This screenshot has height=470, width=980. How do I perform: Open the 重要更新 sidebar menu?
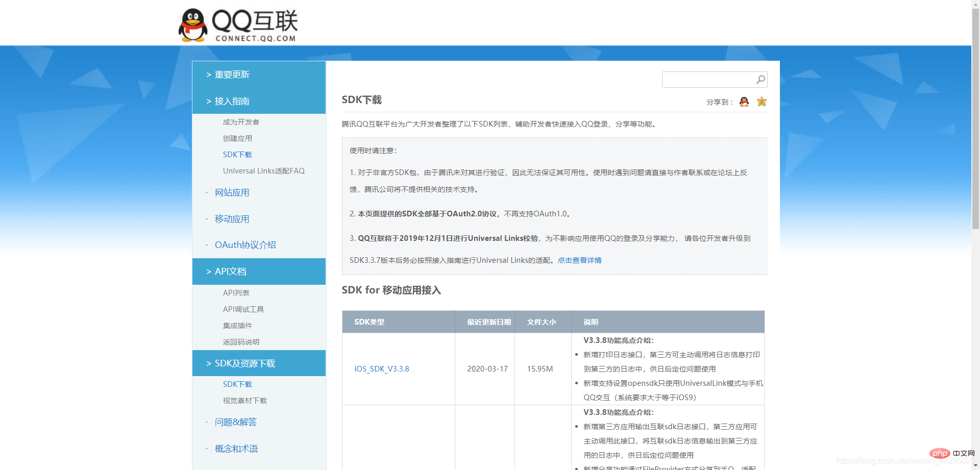click(x=232, y=75)
